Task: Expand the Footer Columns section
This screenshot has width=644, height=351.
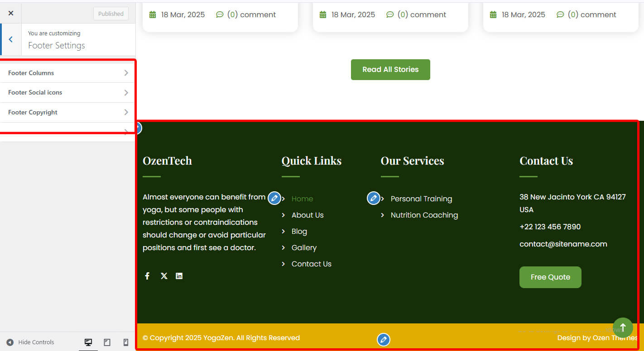Action: coord(67,73)
